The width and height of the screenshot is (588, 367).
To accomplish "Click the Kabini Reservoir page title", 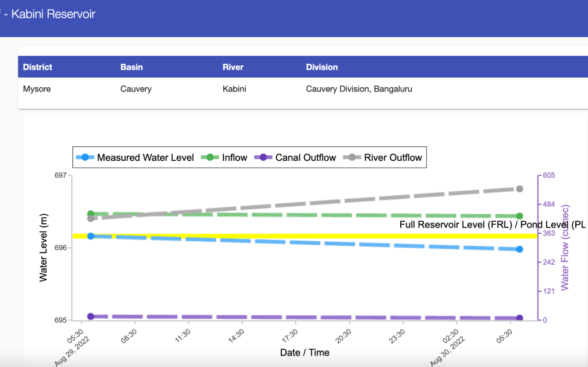I will coord(53,14).
